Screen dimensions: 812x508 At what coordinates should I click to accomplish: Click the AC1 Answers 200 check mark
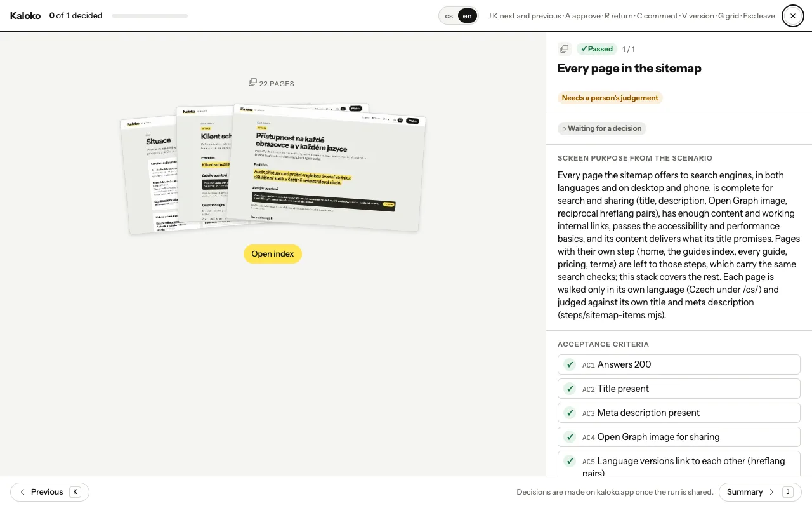[x=570, y=364]
